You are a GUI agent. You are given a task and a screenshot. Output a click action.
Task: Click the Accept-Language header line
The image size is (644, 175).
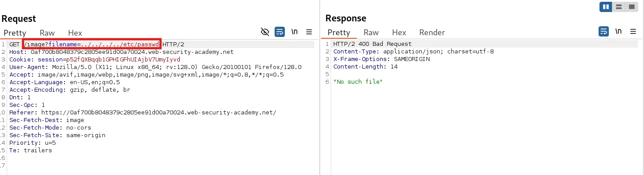[x=65, y=82]
